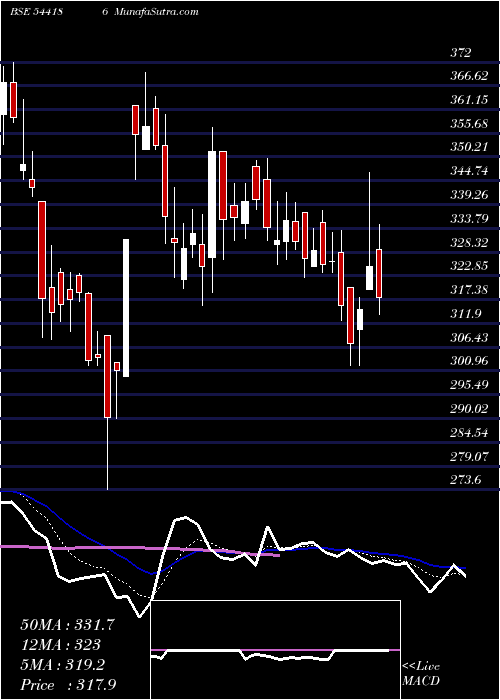The width and height of the screenshot is (500, 700).
Task: Click the 355.68 price level label
Action: (469, 124)
